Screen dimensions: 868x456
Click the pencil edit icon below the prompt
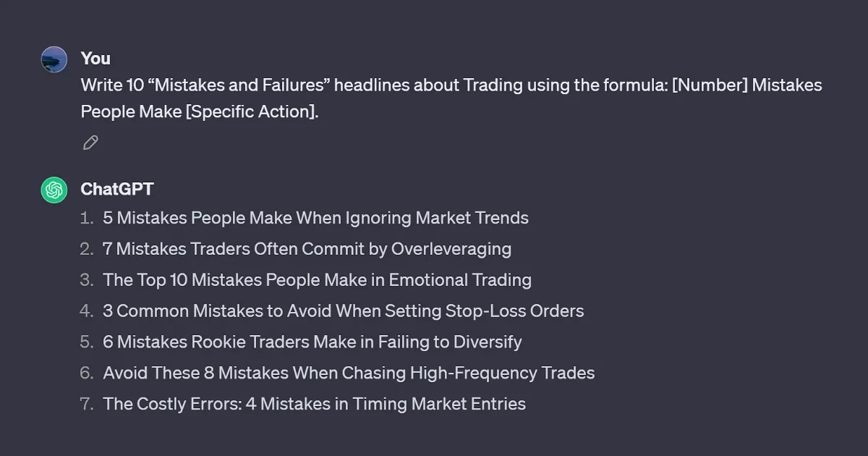[90, 143]
